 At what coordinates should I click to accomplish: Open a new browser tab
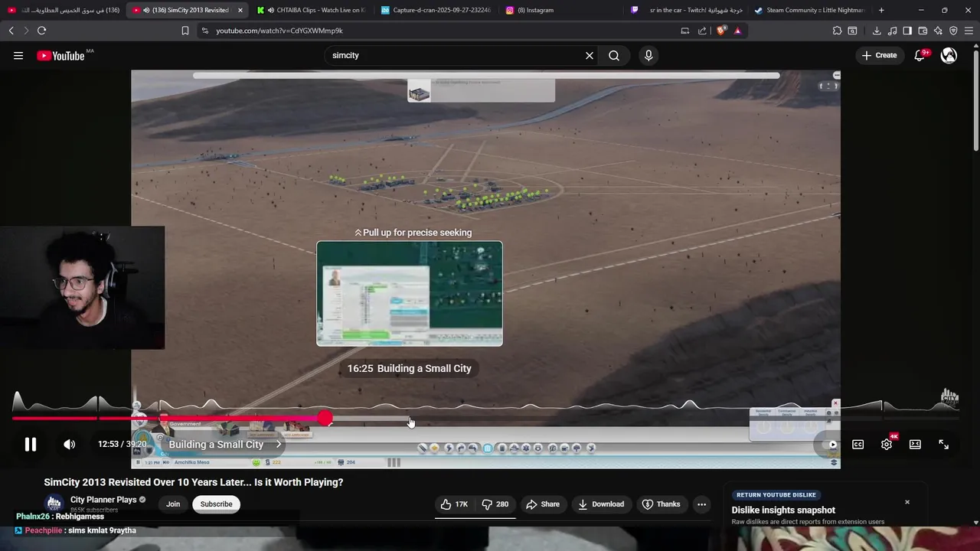(881, 10)
